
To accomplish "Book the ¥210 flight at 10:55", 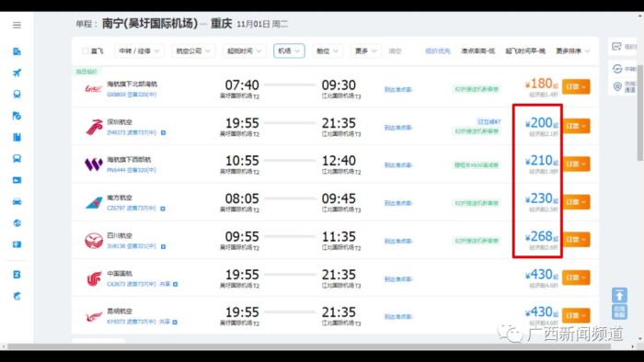I will (576, 164).
